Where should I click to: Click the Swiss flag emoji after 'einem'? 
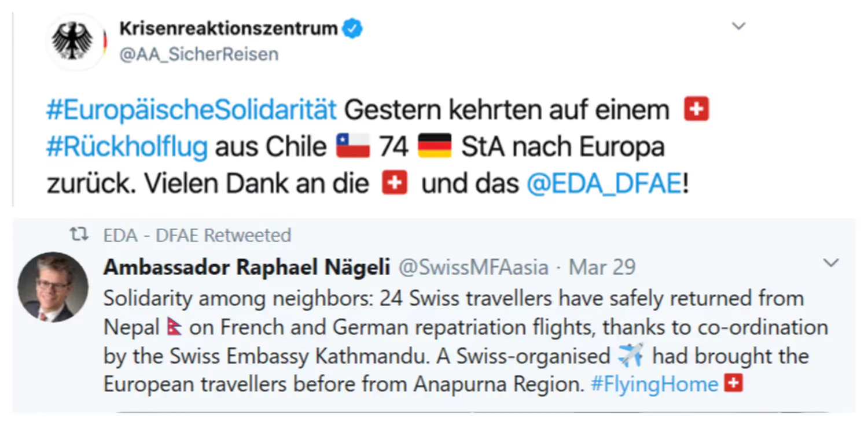click(697, 109)
